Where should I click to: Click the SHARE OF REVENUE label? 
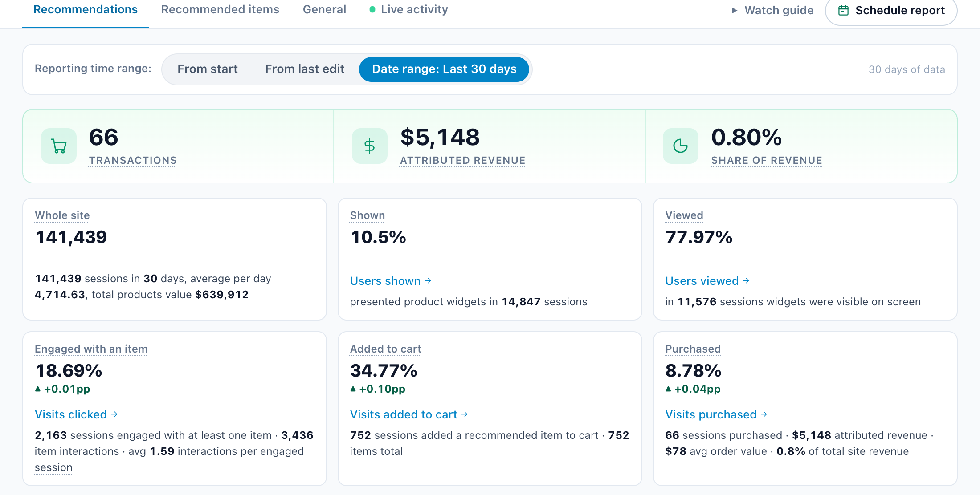[x=767, y=160]
